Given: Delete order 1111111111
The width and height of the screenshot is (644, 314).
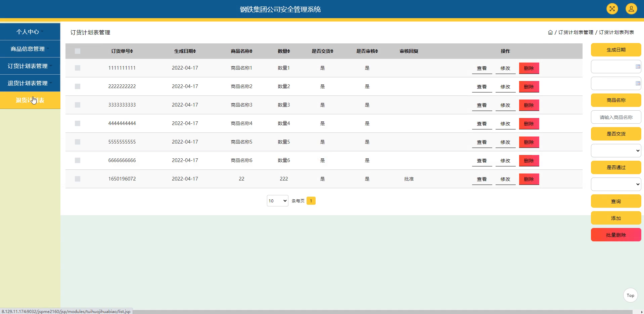Looking at the screenshot, I should click(529, 68).
